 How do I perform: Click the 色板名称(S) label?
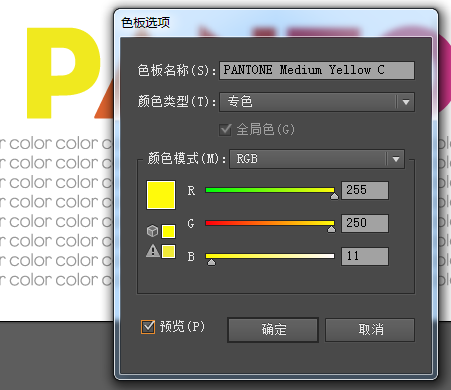point(177,70)
